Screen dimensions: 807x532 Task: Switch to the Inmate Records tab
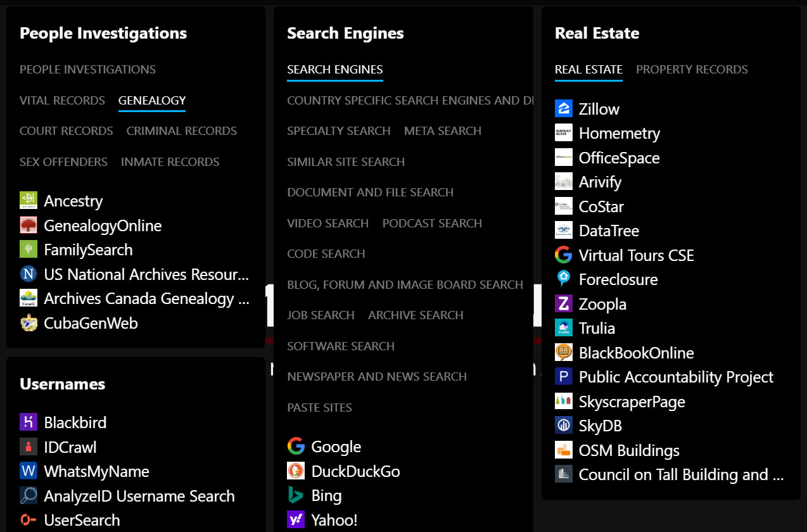click(x=170, y=161)
